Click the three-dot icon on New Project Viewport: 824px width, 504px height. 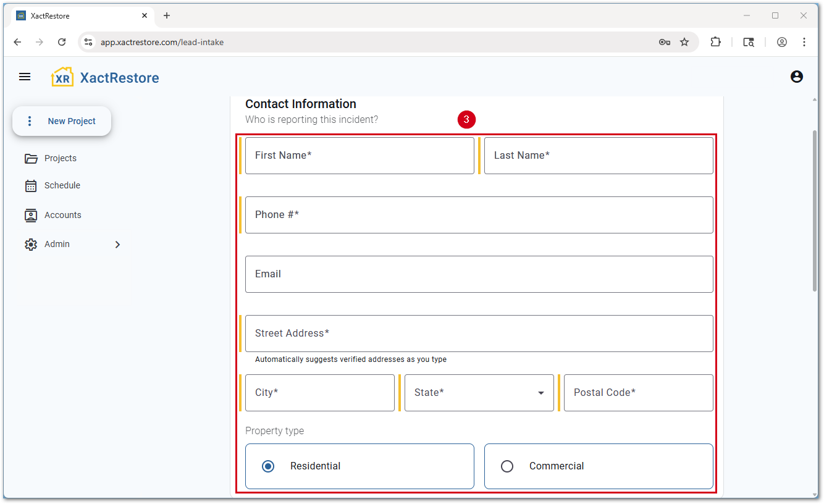point(29,121)
